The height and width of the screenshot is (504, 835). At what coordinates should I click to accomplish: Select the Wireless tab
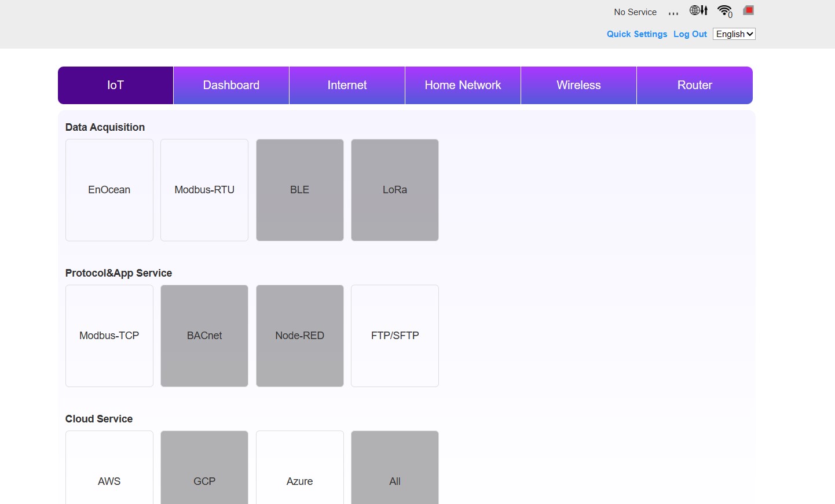(578, 85)
